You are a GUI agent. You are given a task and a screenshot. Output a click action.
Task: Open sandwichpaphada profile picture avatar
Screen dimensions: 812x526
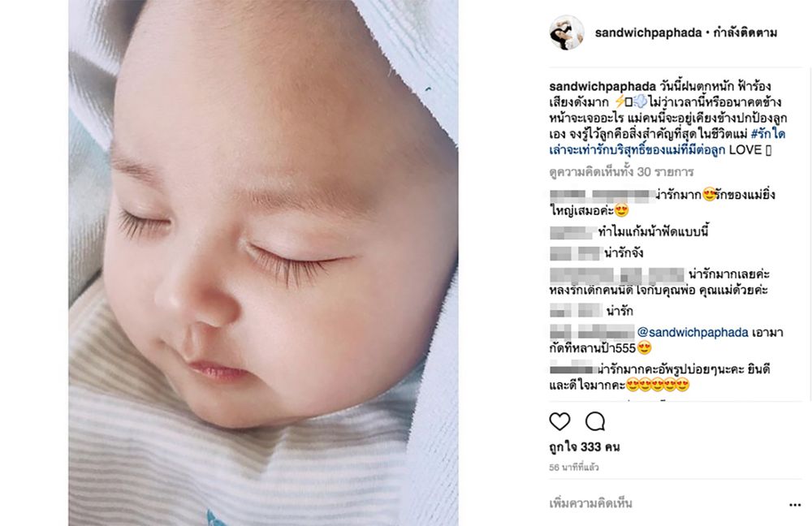coord(567,32)
